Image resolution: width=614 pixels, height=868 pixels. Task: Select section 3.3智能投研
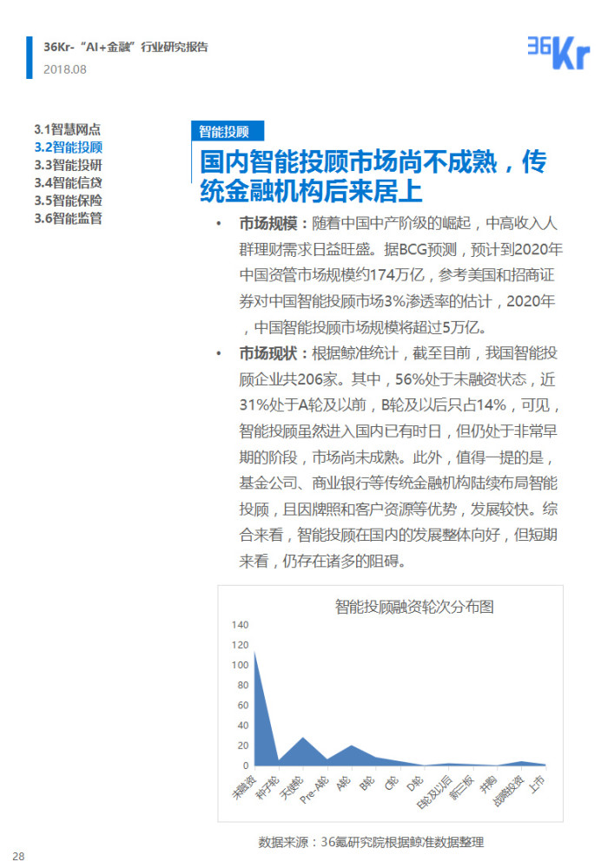click(x=68, y=165)
